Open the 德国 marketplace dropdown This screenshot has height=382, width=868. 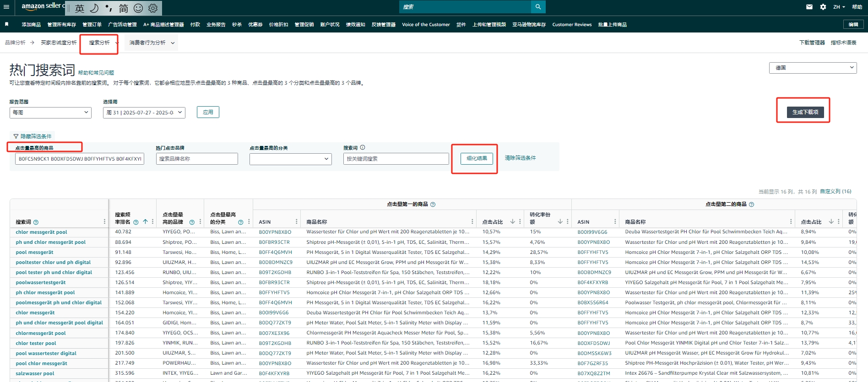point(813,68)
